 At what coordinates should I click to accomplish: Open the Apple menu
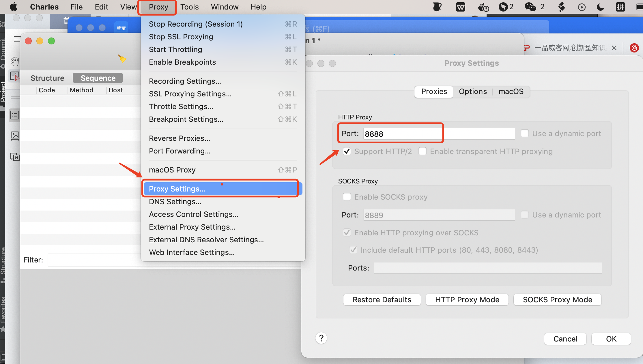pos(14,7)
